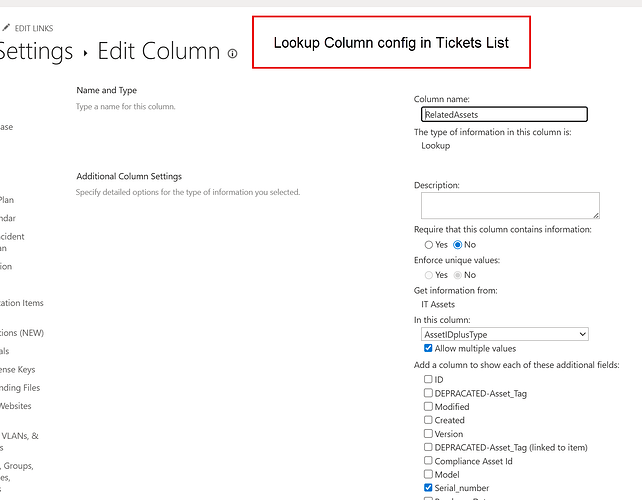This screenshot has width=642, height=500.
Task: Tick the Created additional field checkbox
Action: click(x=429, y=420)
